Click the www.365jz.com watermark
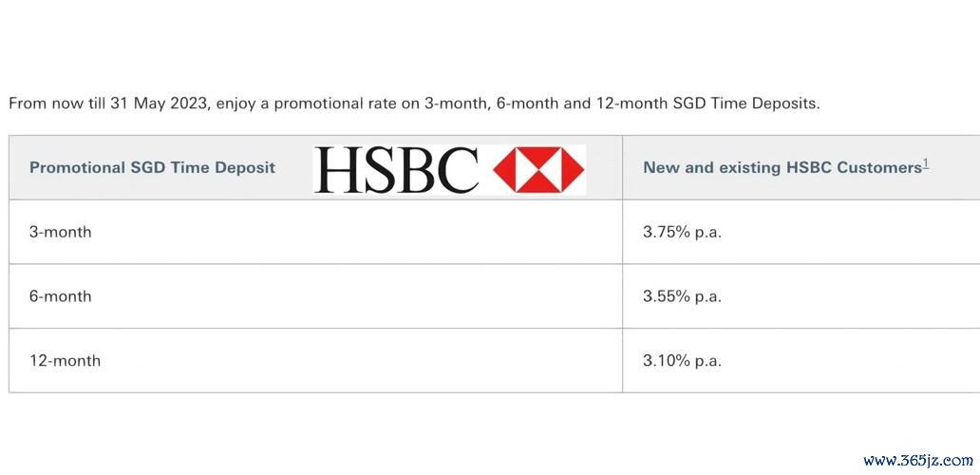980x475 pixels. tap(917, 462)
